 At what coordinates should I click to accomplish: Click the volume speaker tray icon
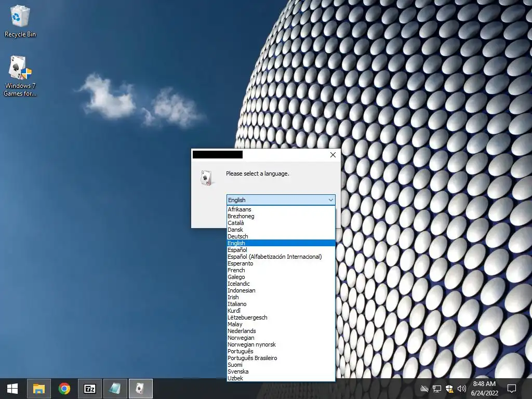(461, 389)
